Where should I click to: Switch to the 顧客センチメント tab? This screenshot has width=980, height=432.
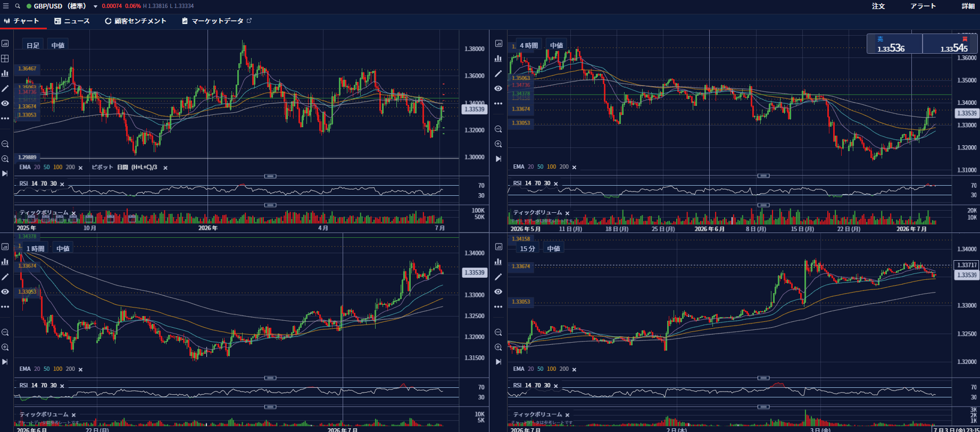click(136, 21)
